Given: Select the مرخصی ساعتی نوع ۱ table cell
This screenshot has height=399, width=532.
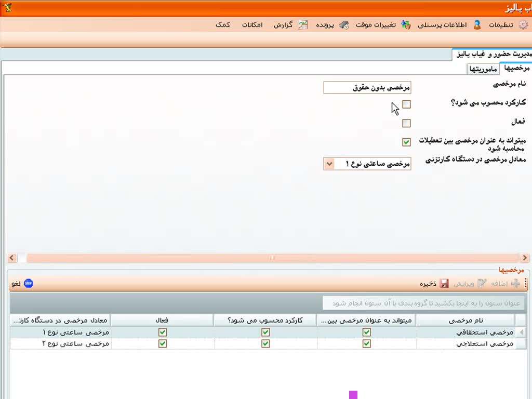Looking at the screenshot, I should click(x=60, y=332).
